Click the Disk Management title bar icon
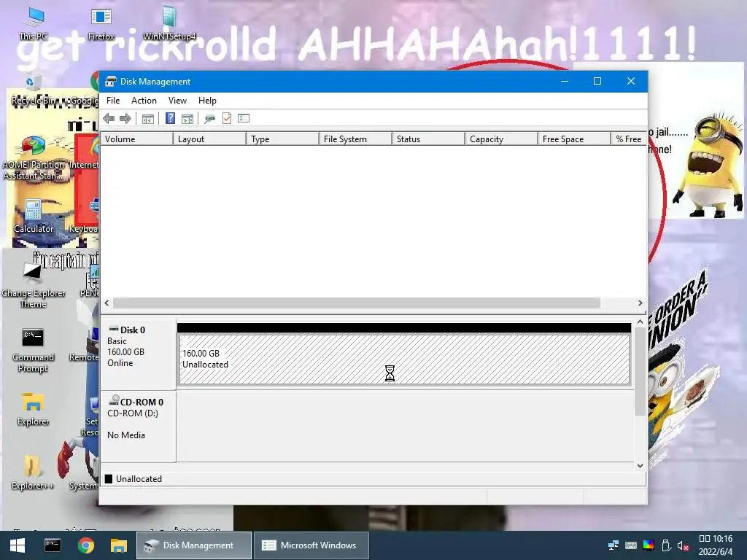This screenshot has width=747, height=560. click(111, 82)
